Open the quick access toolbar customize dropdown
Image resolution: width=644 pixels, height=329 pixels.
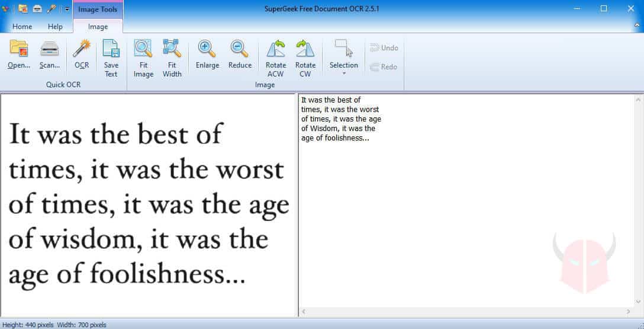[67, 9]
